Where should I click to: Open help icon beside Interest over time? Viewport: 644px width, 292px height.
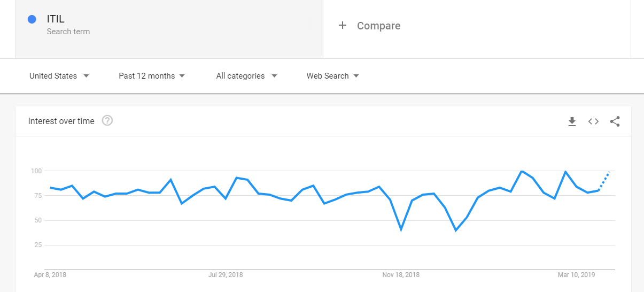[x=107, y=121]
